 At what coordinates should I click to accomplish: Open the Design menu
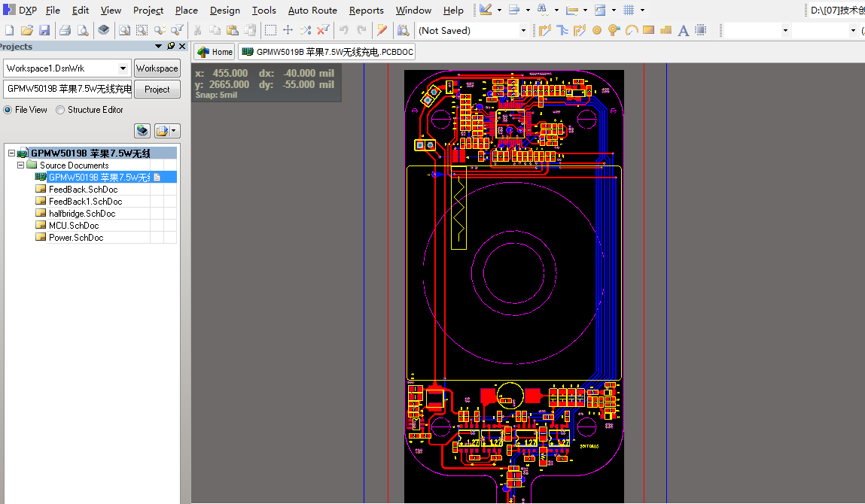(x=224, y=10)
